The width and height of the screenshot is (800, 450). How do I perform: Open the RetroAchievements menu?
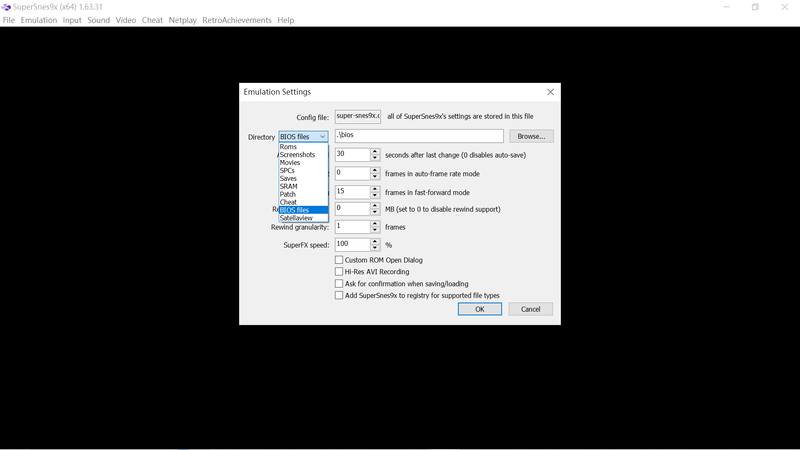[x=237, y=20]
